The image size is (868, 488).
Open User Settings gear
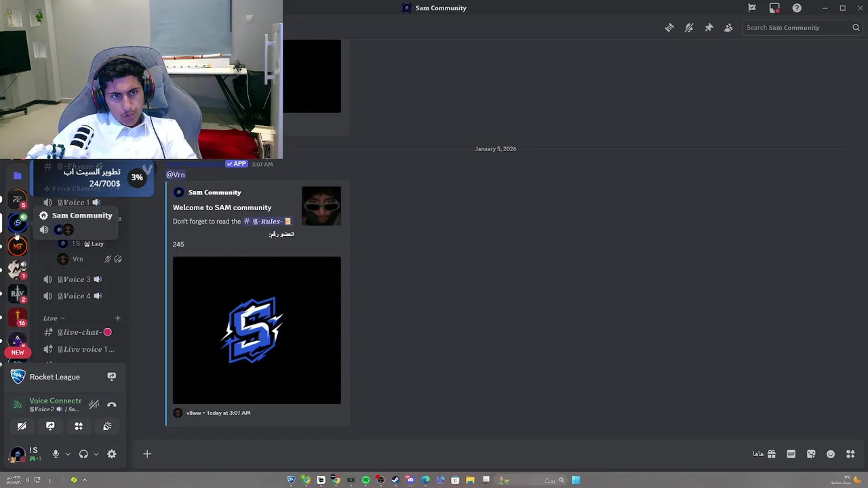[x=112, y=454]
